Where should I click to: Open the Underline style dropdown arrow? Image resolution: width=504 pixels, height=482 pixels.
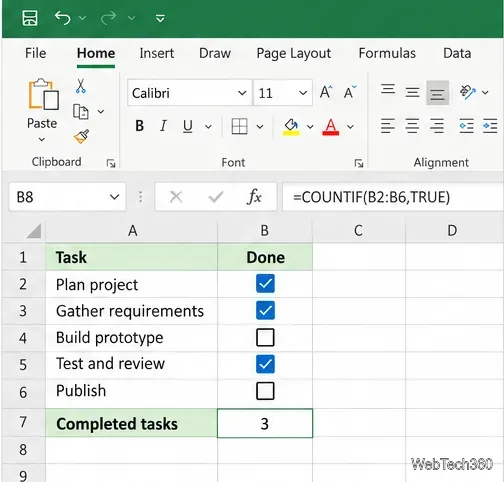tap(208, 127)
